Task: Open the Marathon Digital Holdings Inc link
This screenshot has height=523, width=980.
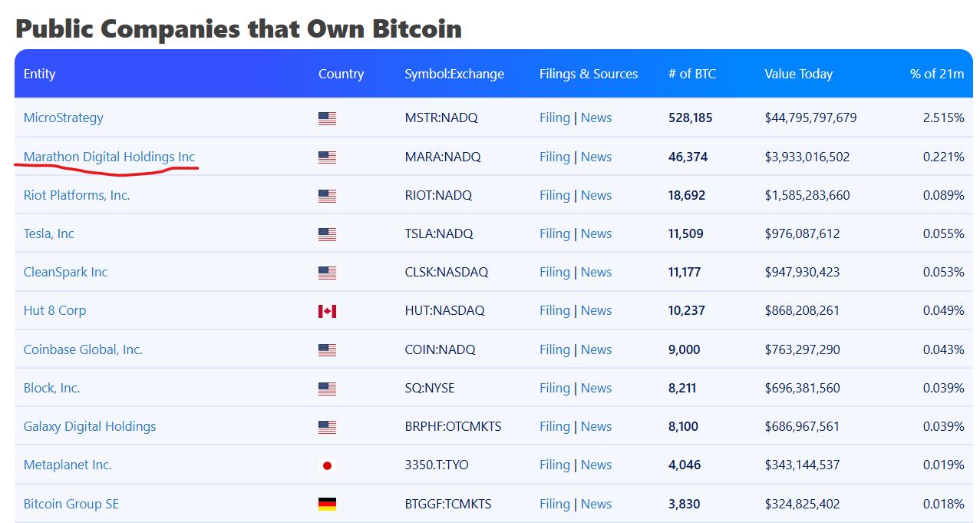Action: (x=110, y=157)
